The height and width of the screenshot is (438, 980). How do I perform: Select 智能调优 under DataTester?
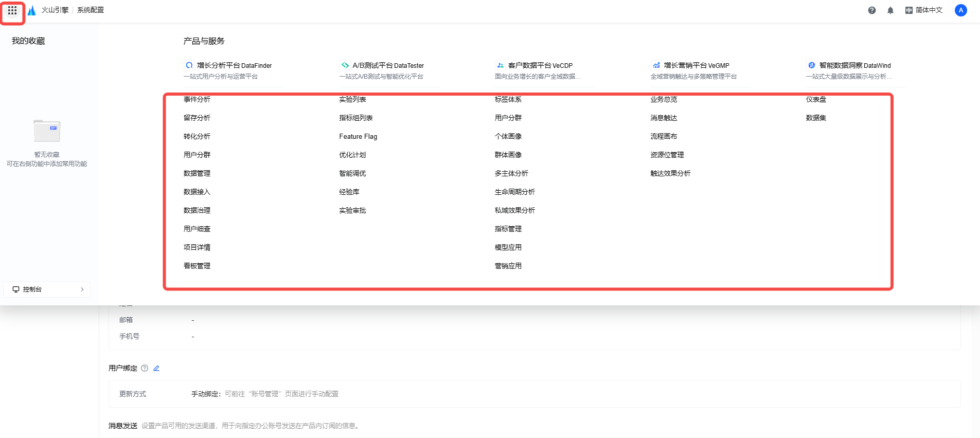352,173
